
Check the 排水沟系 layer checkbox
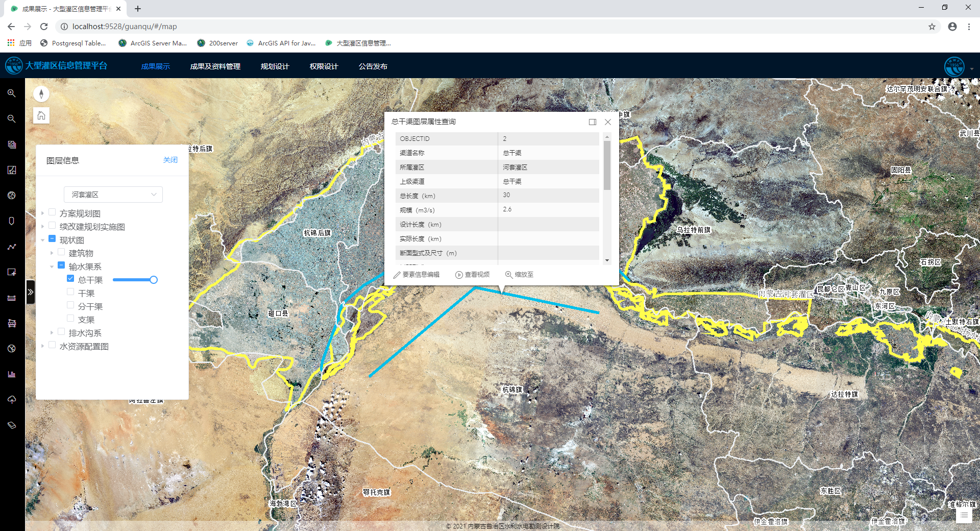(x=61, y=331)
